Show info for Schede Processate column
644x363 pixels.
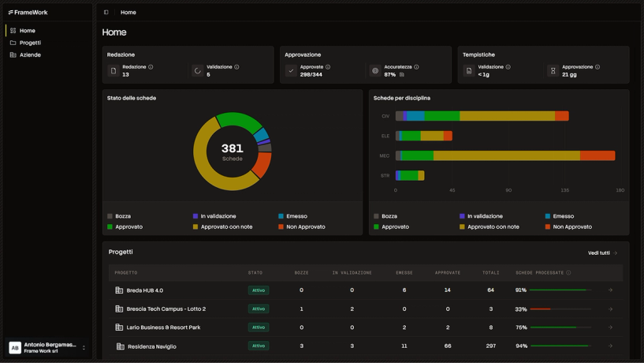click(x=568, y=272)
